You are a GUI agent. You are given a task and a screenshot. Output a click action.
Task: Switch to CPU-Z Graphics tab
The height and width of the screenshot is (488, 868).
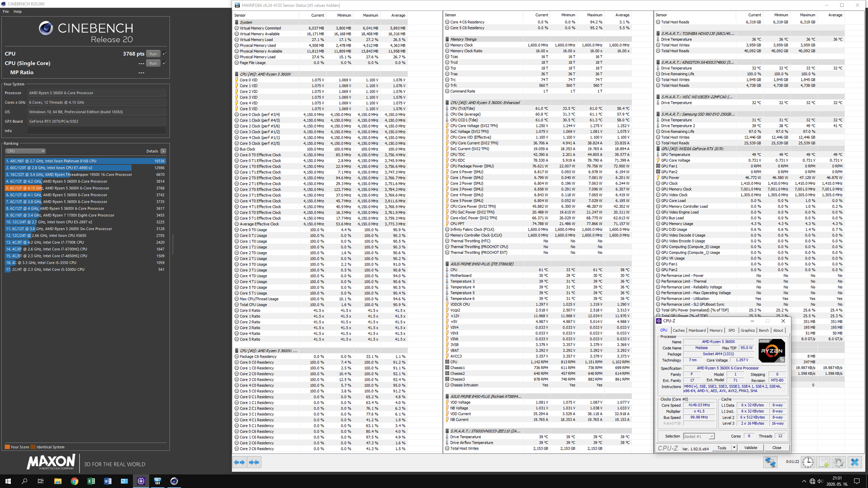coord(747,330)
